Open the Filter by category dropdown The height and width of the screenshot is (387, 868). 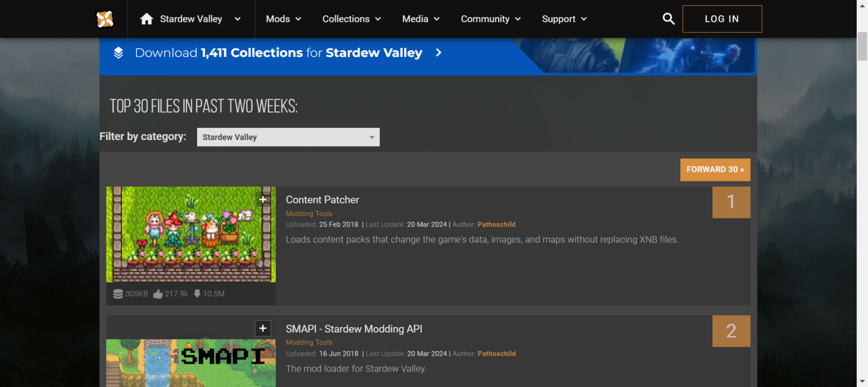(288, 137)
